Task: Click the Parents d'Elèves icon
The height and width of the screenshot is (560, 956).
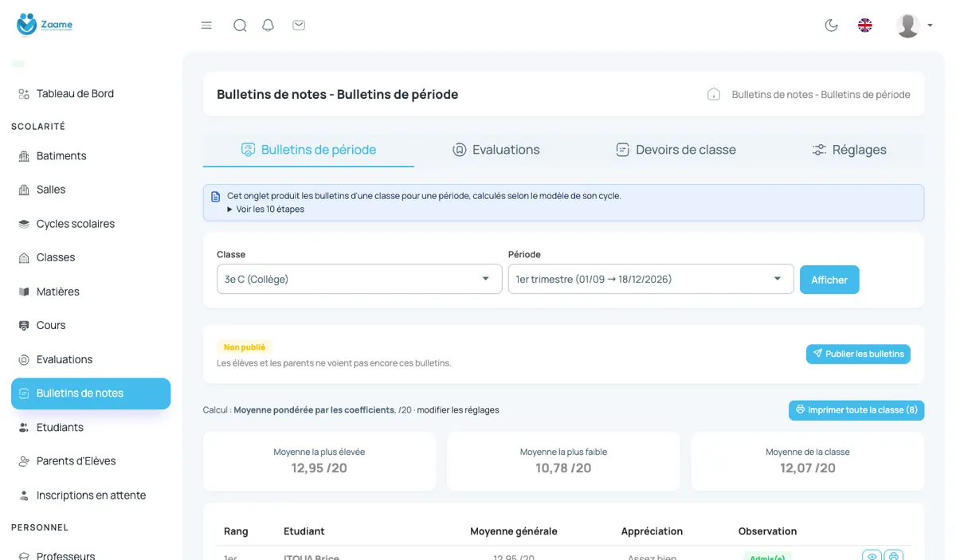Action: (x=24, y=461)
